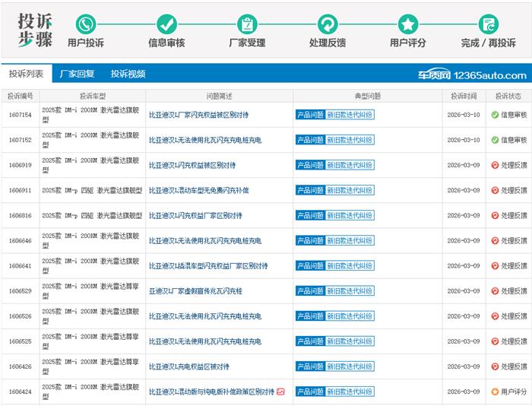This screenshot has width=532, height=406.
Task: Click the 完成/再投诉 step icon
Action: (489, 24)
